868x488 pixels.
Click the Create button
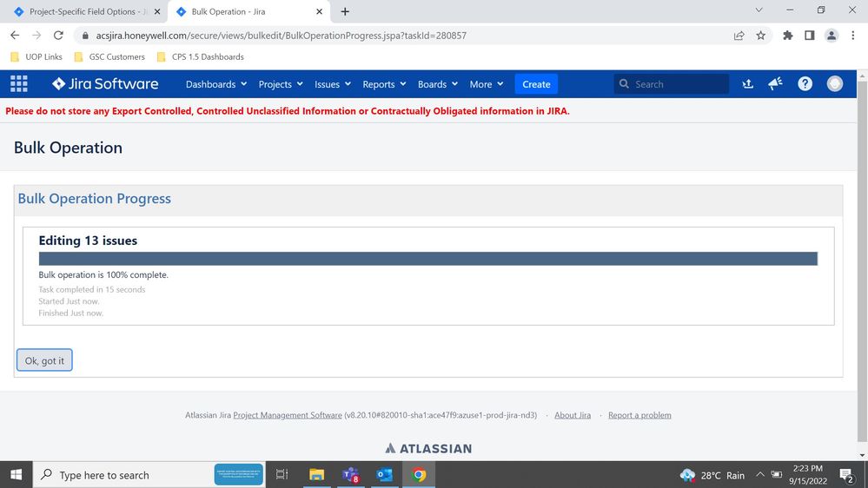pos(536,84)
